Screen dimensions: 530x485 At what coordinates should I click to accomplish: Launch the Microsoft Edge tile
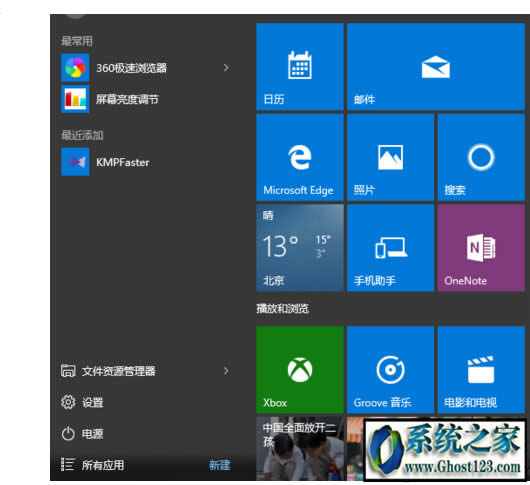(x=300, y=157)
